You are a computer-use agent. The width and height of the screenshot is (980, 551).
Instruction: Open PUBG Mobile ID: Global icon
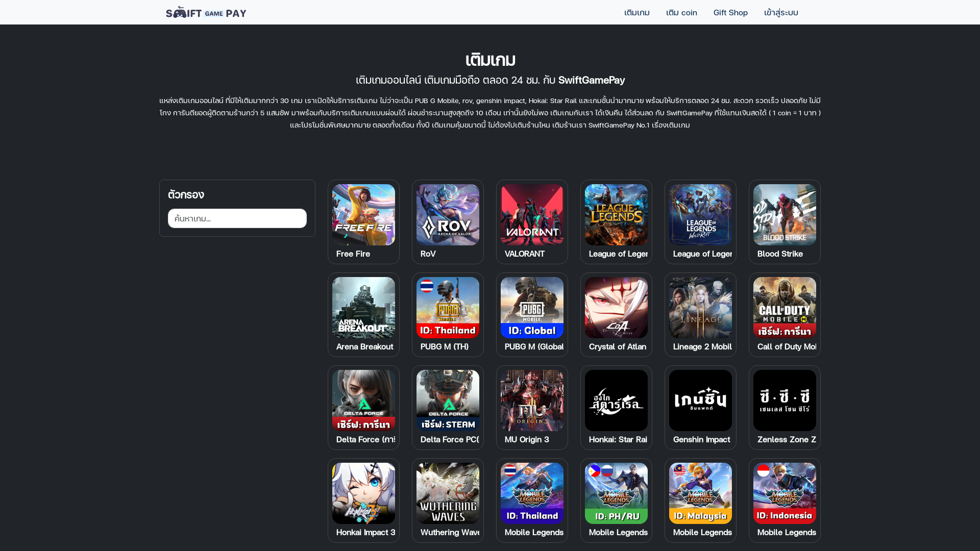tap(532, 308)
